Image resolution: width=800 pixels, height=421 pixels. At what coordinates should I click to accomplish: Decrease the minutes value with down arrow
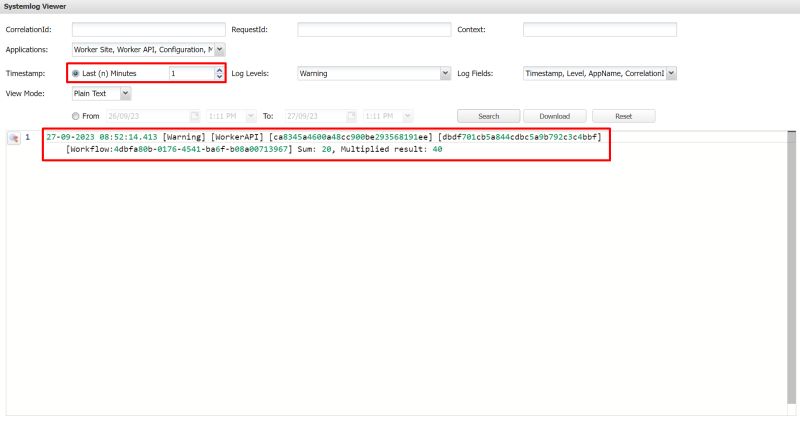click(x=219, y=77)
